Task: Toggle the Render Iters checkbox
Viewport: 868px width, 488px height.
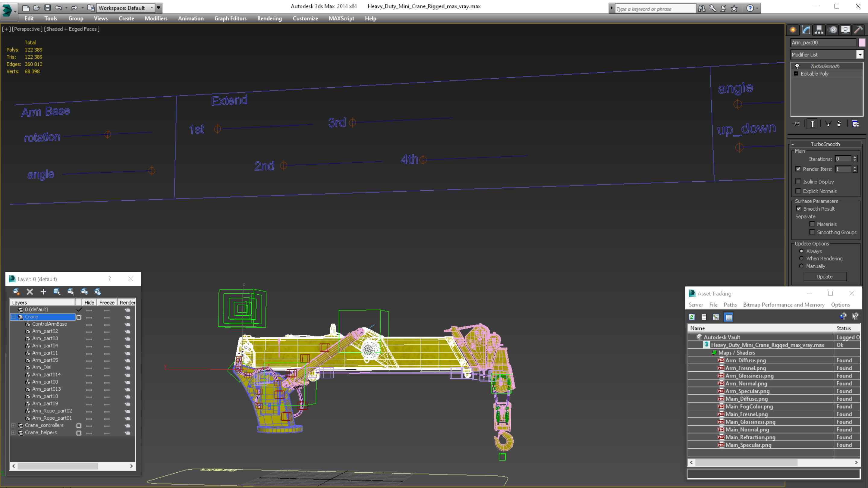Action: point(798,169)
